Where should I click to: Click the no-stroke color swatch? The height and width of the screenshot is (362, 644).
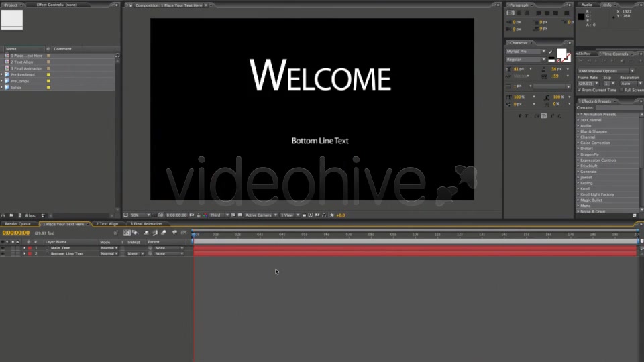pyautogui.click(x=568, y=59)
